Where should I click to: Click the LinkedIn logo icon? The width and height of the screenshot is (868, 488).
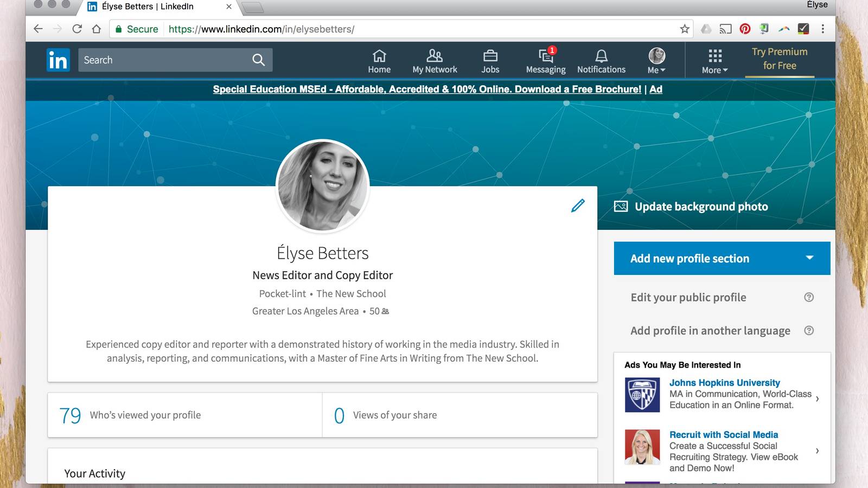[58, 60]
